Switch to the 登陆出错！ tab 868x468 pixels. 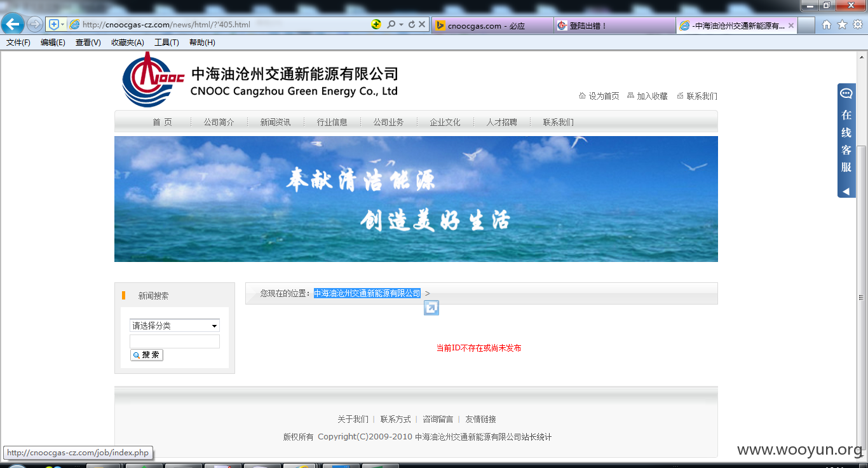614,25
